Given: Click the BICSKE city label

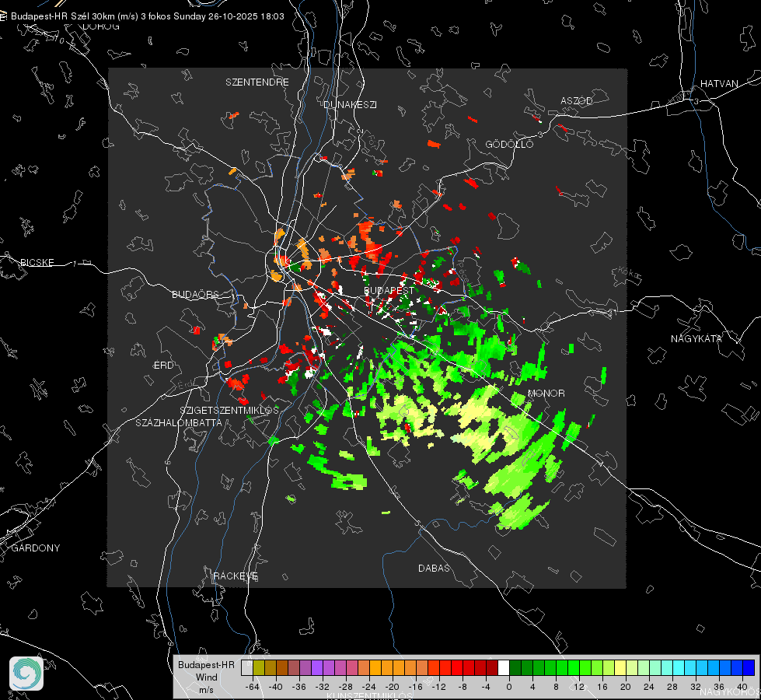Looking at the screenshot, I should 37,262.
